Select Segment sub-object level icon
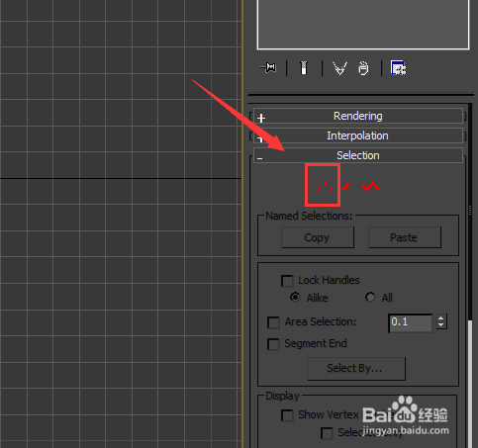 point(349,187)
